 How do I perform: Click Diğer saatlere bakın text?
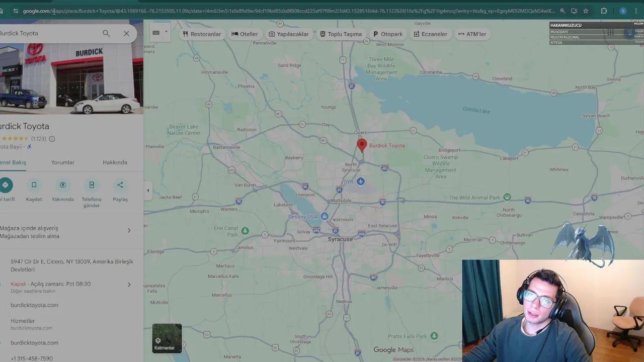tap(33, 291)
